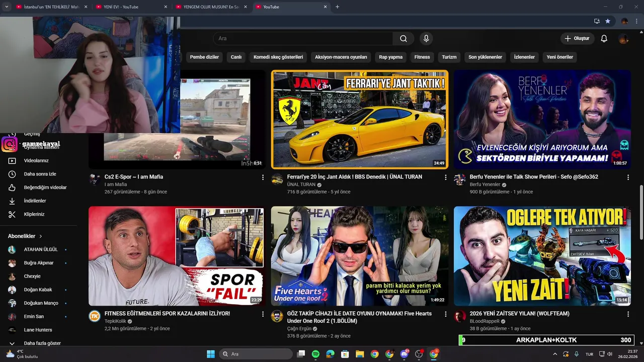Close the YENİ EV! - YouTube tab
644x362 pixels.
click(166, 7)
